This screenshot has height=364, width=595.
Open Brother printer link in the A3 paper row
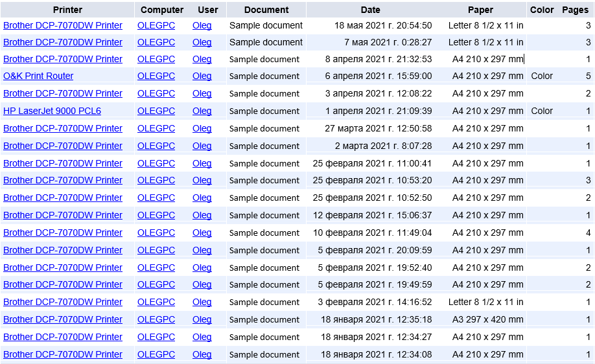tap(63, 319)
